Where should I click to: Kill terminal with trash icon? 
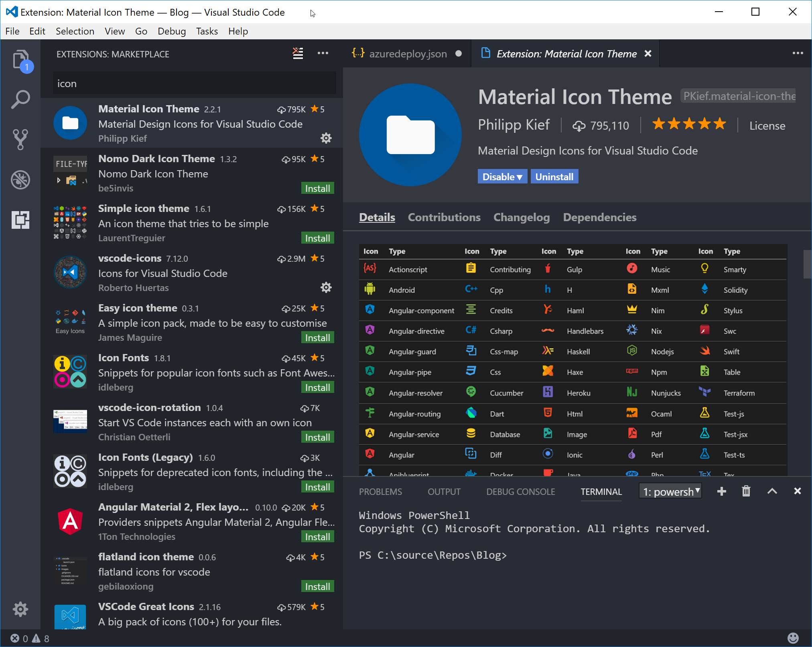(746, 491)
